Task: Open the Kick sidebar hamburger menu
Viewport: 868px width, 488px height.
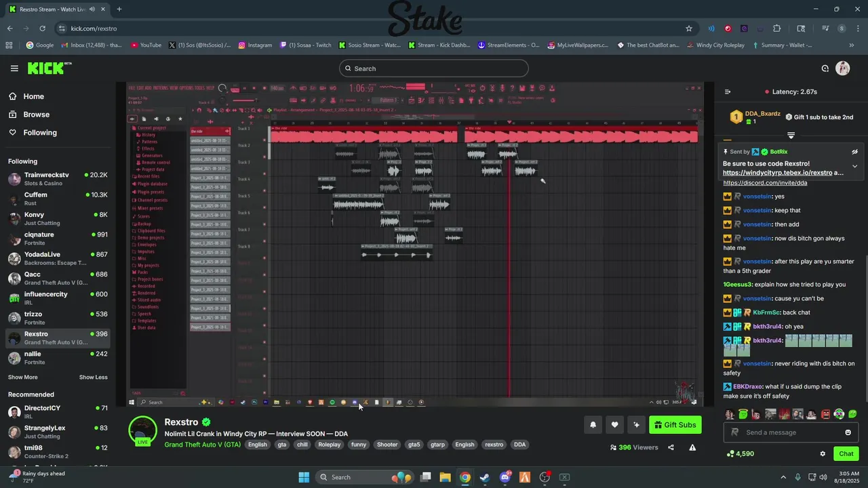Action: (14, 68)
